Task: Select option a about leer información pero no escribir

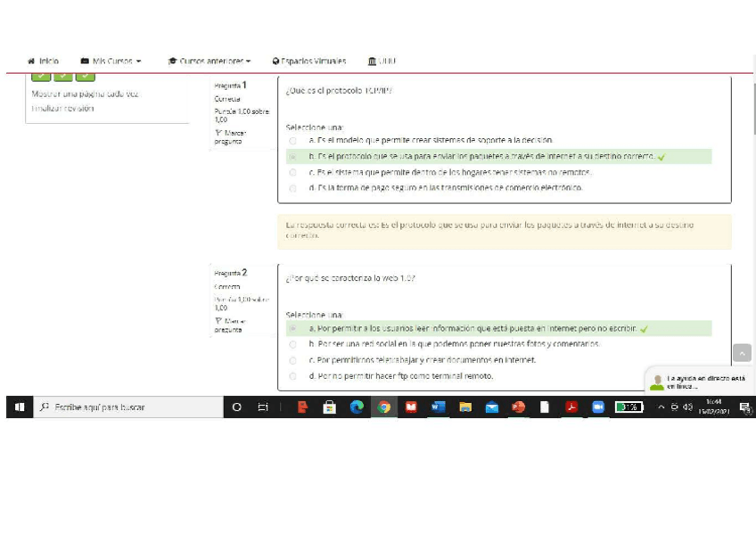Action: click(x=292, y=329)
